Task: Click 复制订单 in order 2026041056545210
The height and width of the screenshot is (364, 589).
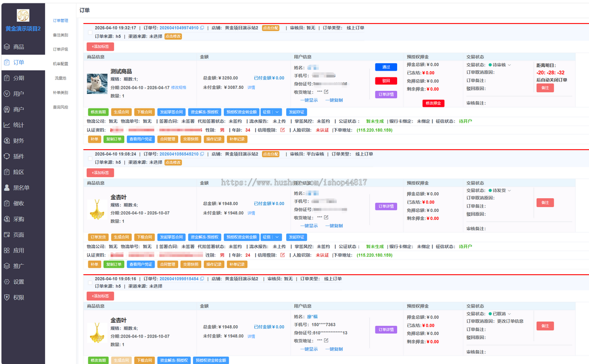Action: click(114, 264)
